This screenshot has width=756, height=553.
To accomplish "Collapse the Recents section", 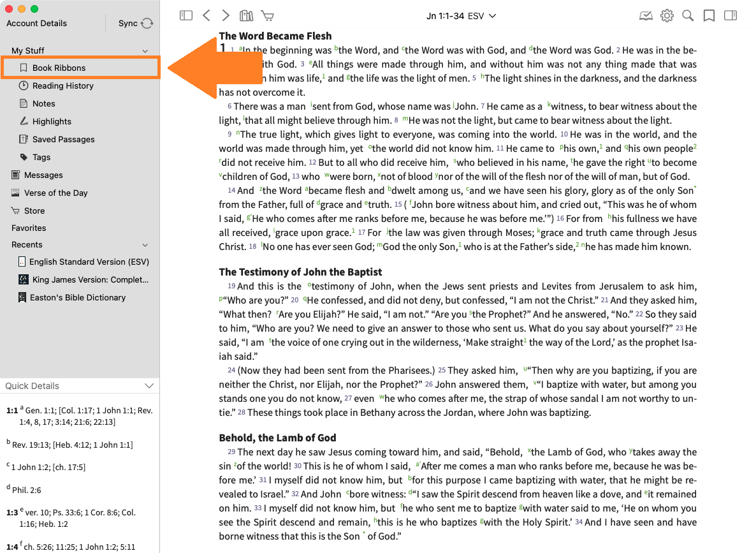I will click(x=145, y=245).
